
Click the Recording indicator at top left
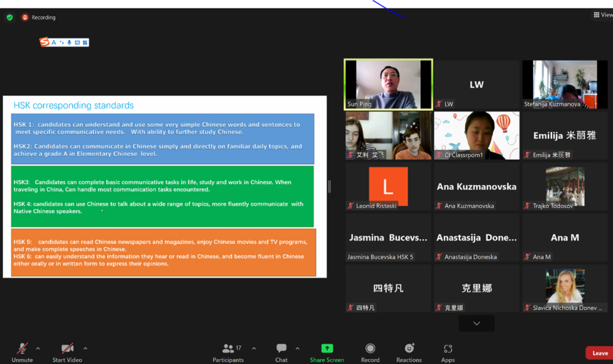[39, 17]
